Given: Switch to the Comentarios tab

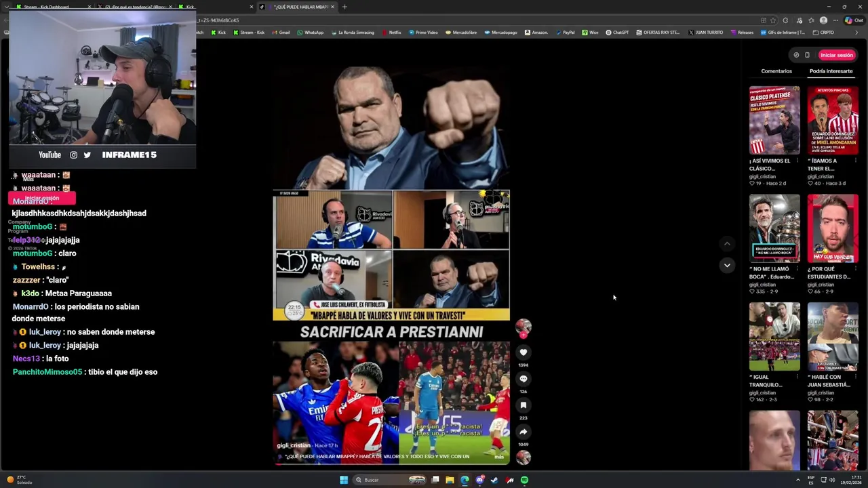Looking at the screenshot, I should 776,71.
